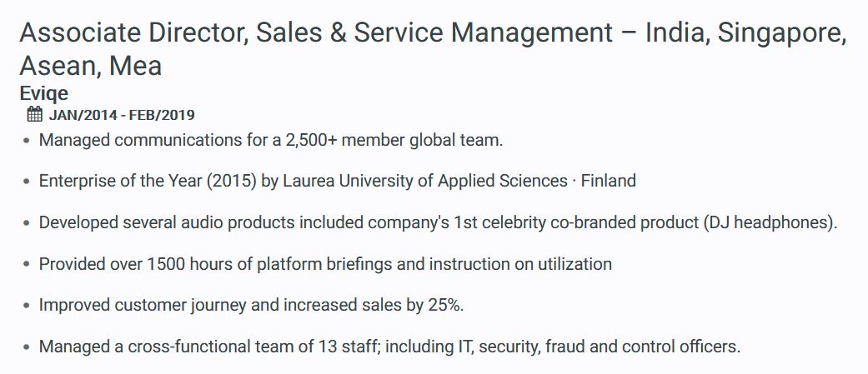
Task: Click the word Finland in the award line
Action: [x=609, y=181]
